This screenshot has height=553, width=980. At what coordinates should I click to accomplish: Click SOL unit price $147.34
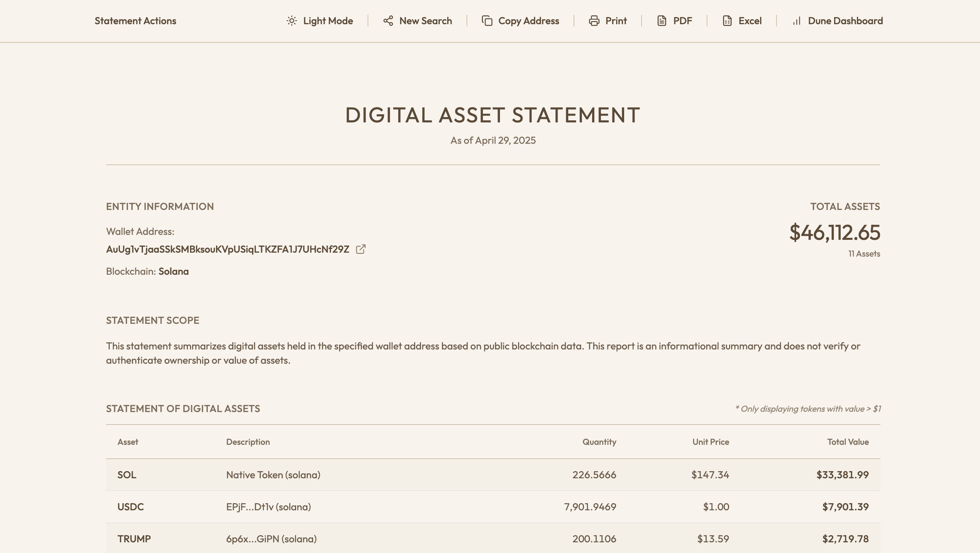pyautogui.click(x=710, y=475)
